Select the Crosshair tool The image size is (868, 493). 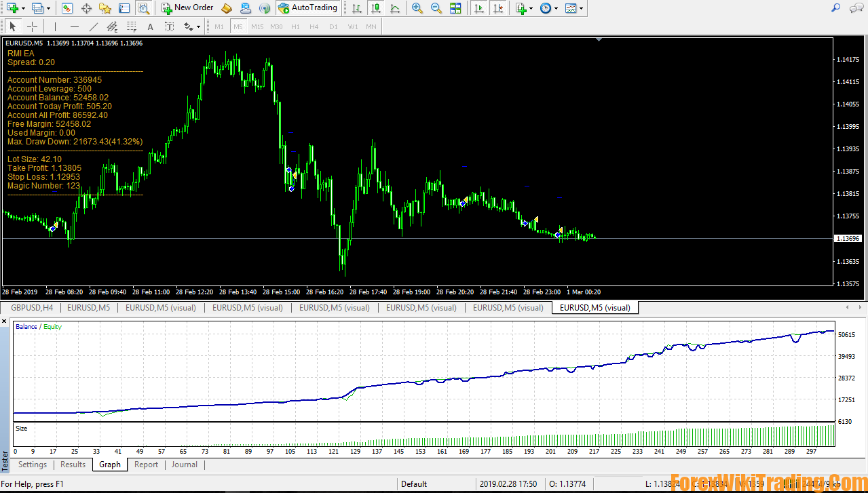point(32,26)
